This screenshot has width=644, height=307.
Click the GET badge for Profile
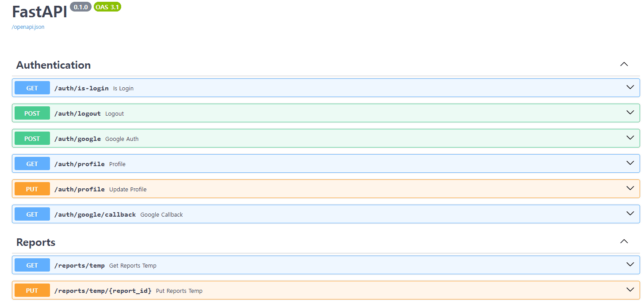[x=32, y=164]
